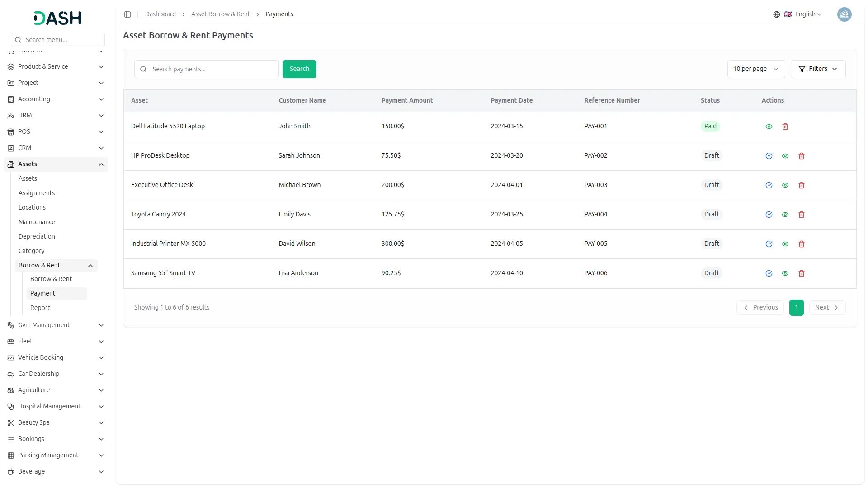Focus the Search menu field
This screenshot has height=488, width=868.
[58, 40]
